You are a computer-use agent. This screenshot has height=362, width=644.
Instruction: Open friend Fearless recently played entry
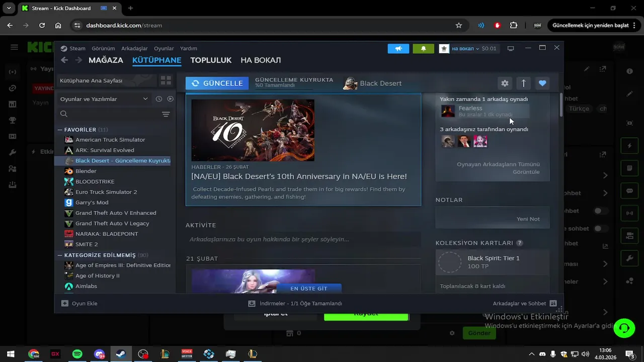(485, 111)
